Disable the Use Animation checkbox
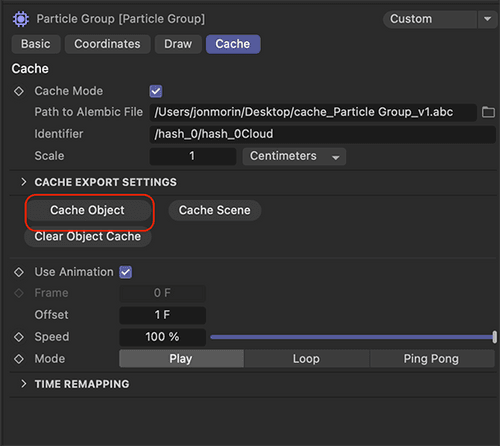 pyautogui.click(x=126, y=272)
